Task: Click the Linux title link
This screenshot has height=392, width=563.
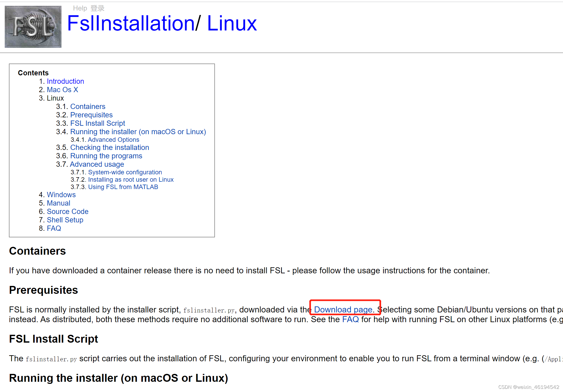Action: pos(232,23)
